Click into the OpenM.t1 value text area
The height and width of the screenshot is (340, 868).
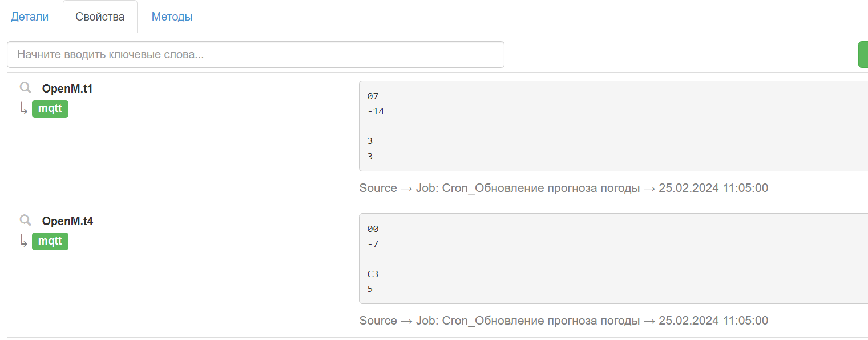coord(611,126)
